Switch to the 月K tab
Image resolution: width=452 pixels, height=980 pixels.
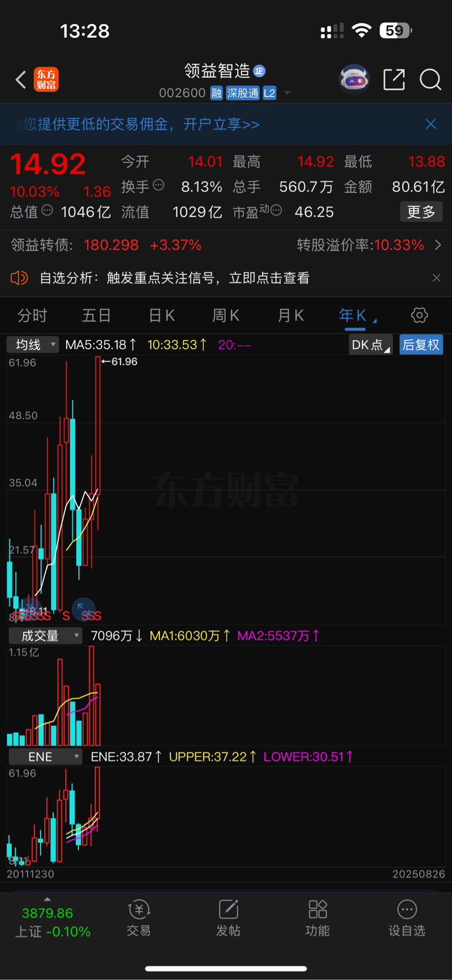290,315
